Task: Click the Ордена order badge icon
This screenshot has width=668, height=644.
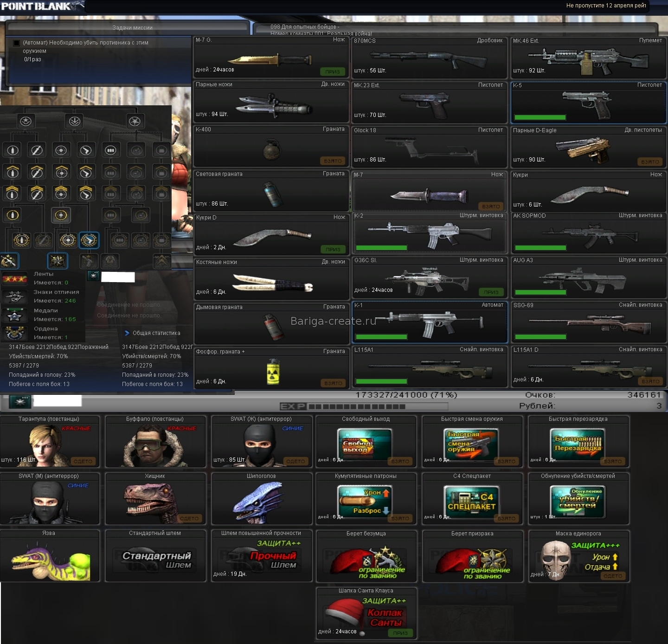Action: click(x=14, y=333)
